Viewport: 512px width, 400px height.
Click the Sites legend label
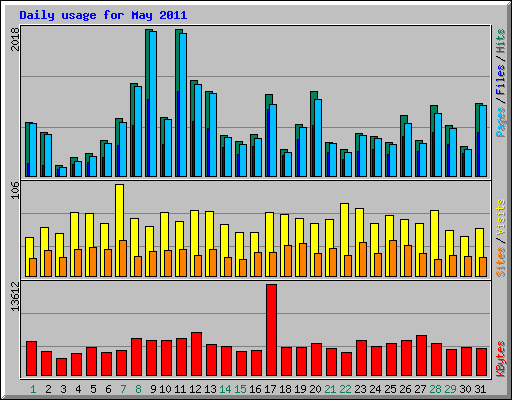500,262
